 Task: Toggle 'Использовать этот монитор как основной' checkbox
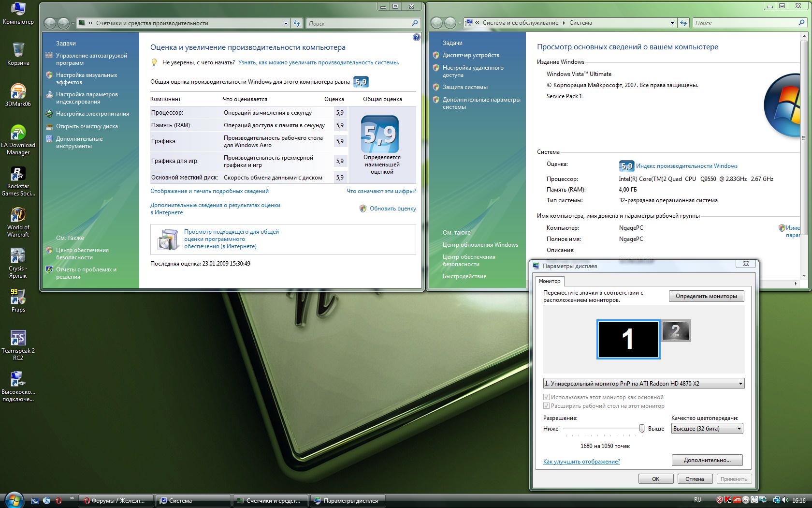[547, 397]
